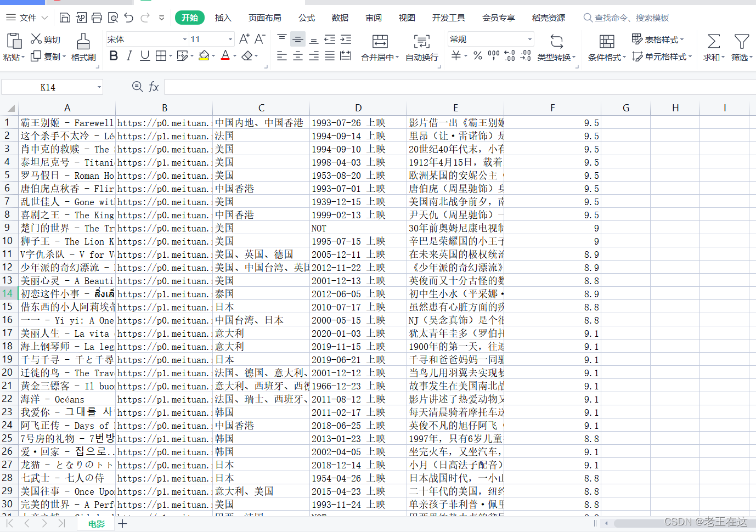Click the search commands field (查找命令)
Image resolution: width=756 pixels, height=532 pixels.
pos(631,18)
